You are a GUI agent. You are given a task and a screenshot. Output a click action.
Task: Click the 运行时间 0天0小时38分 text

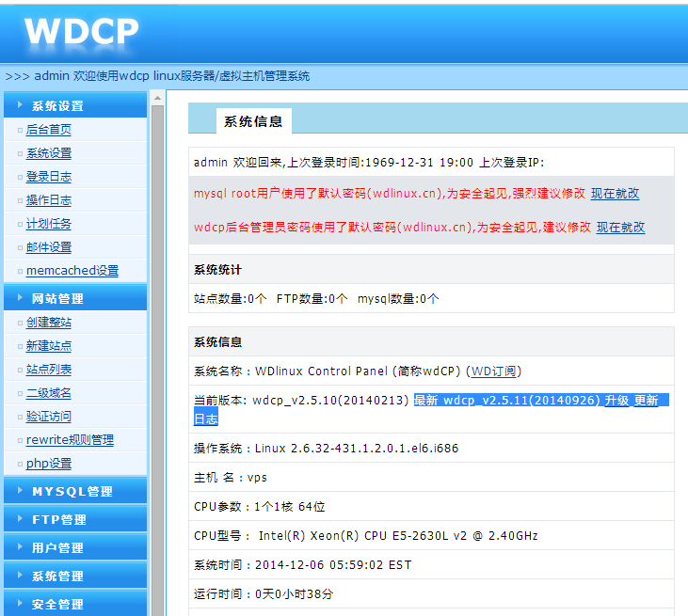[264, 594]
